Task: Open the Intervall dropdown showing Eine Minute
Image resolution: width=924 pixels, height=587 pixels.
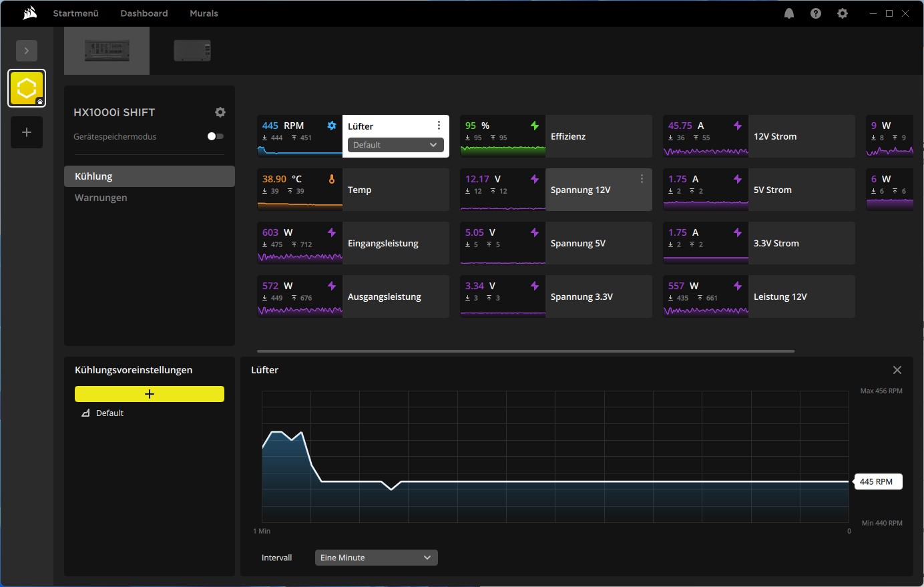Action: pyautogui.click(x=376, y=557)
